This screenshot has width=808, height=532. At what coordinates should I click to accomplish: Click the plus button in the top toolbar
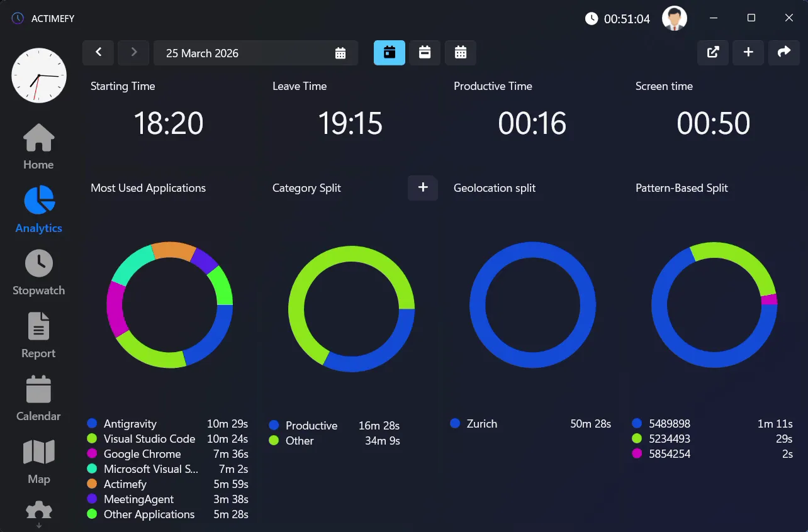[x=748, y=53]
